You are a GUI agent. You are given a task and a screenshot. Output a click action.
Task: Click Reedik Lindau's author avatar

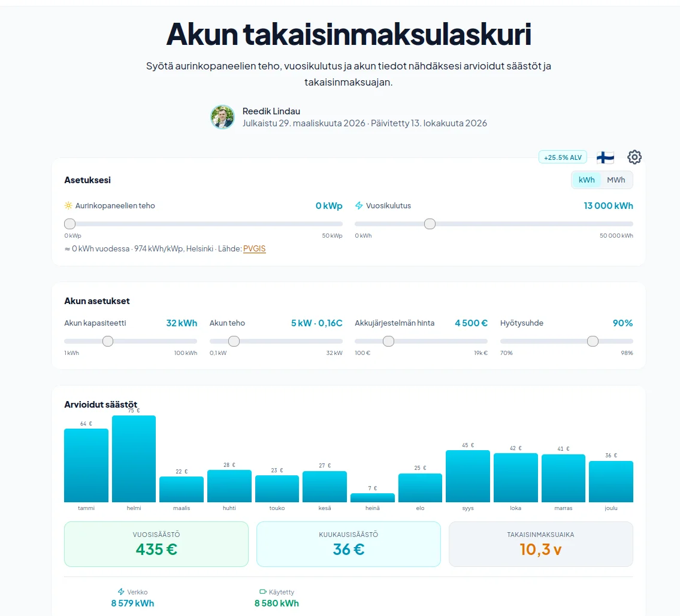222,117
